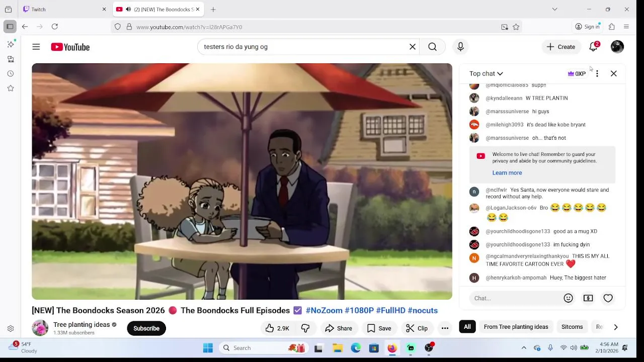This screenshot has width=644, height=362.
Task: Open the browser application menu
Action: [626, 27]
